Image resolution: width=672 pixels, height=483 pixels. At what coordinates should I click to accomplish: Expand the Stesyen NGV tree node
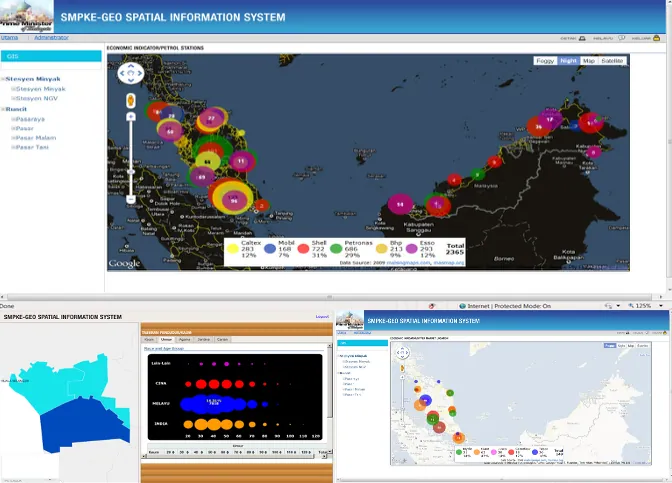pyautogui.click(x=13, y=98)
